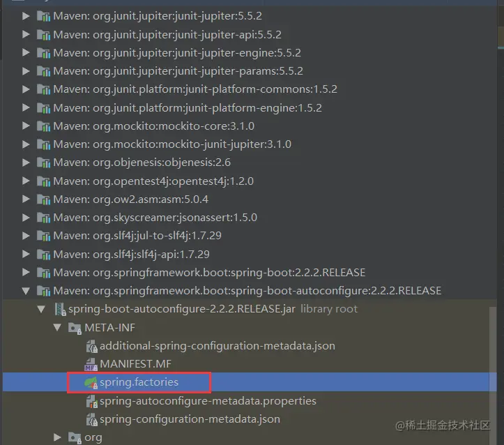
Task: Click the Spring leaf icon of spring.factories
Action: click(91, 383)
